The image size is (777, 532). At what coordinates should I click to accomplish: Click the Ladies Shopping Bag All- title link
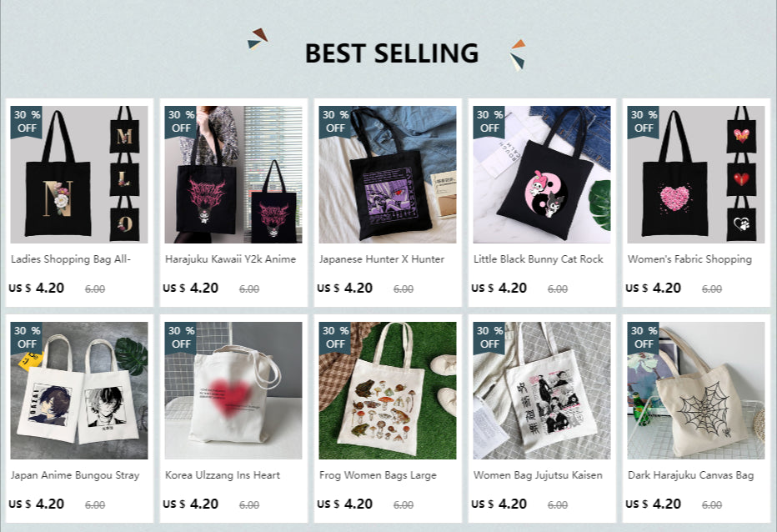71,259
